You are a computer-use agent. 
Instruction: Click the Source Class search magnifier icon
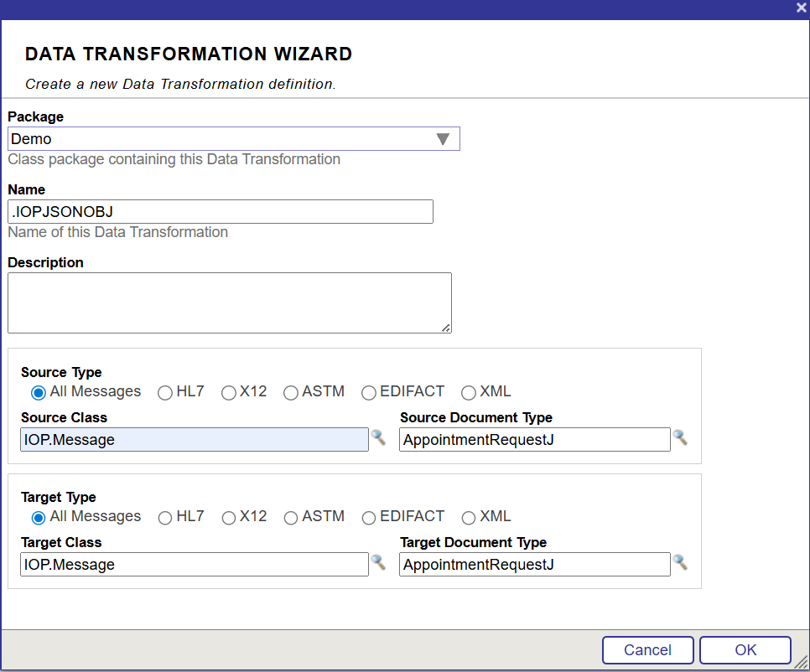pyautogui.click(x=378, y=437)
